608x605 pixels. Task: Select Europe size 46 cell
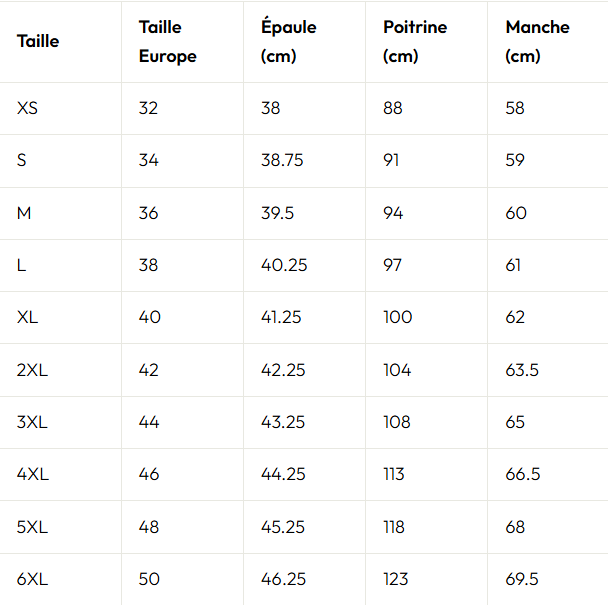coord(149,474)
